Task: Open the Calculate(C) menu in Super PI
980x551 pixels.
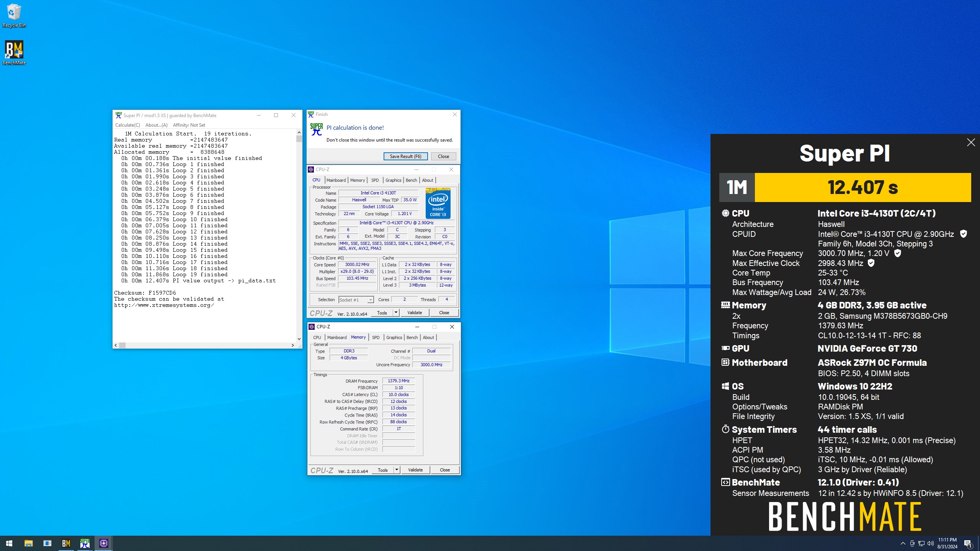Action: (x=127, y=125)
